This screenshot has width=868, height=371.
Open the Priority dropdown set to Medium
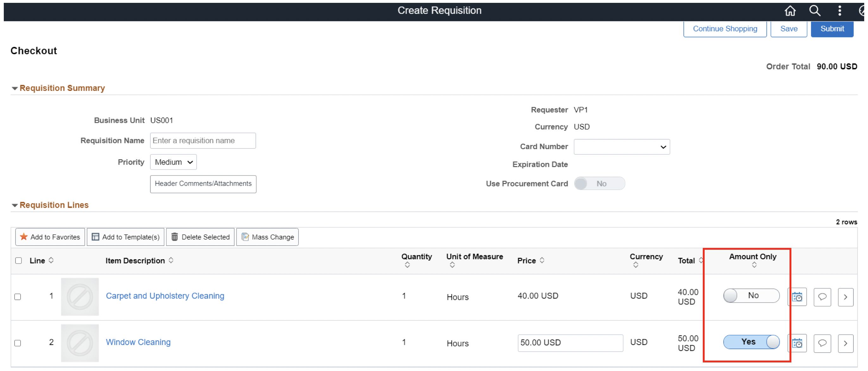coord(173,162)
